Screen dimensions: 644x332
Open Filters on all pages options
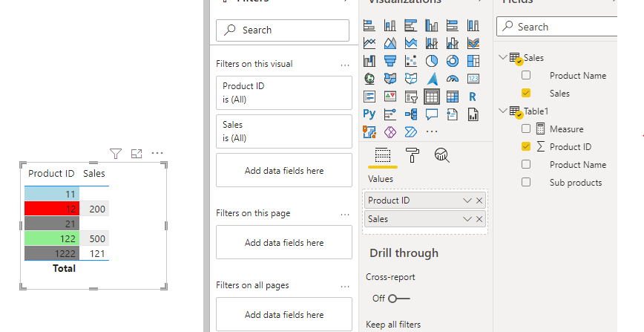345,287
